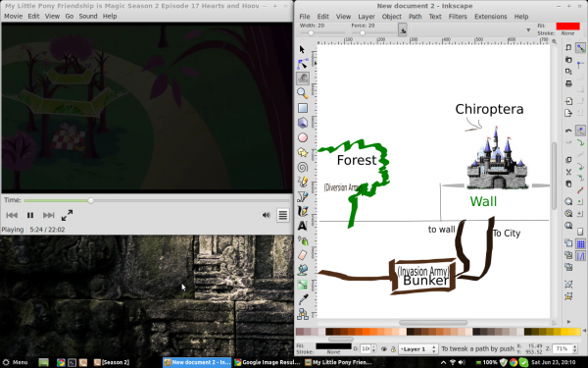
Task: Expand the tool controls overflow arrow
Action: click(528, 30)
